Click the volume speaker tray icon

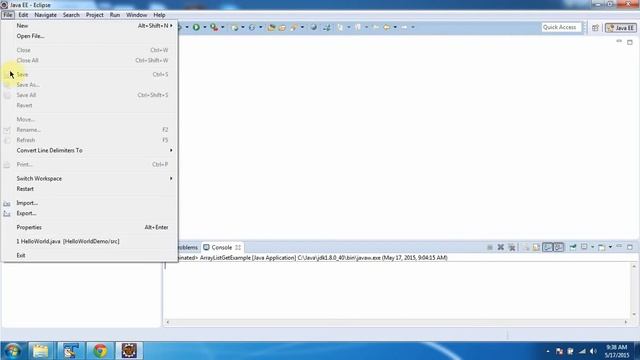click(x=593, y=351)
